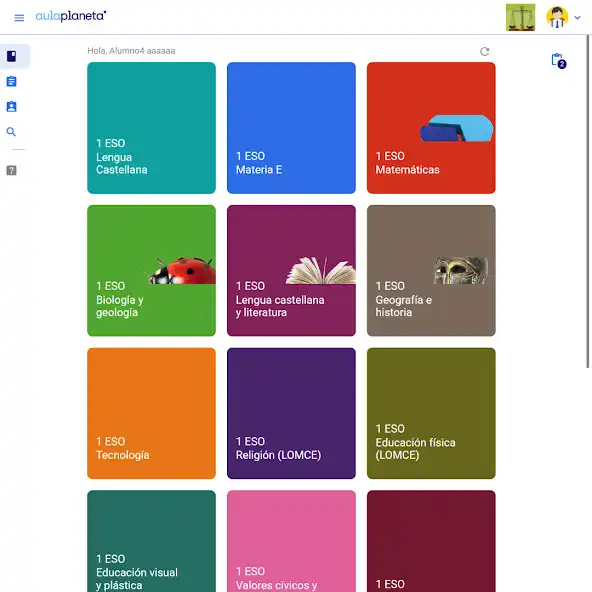The width and height of the screenshot is (592, 592).
Task: Open the Religión (LOMCE) tile
Action: 291,413
